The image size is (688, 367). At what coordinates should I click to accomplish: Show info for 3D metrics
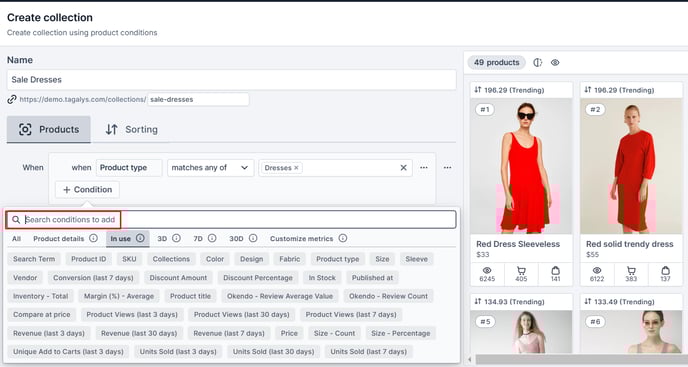(x=176, y=238)
